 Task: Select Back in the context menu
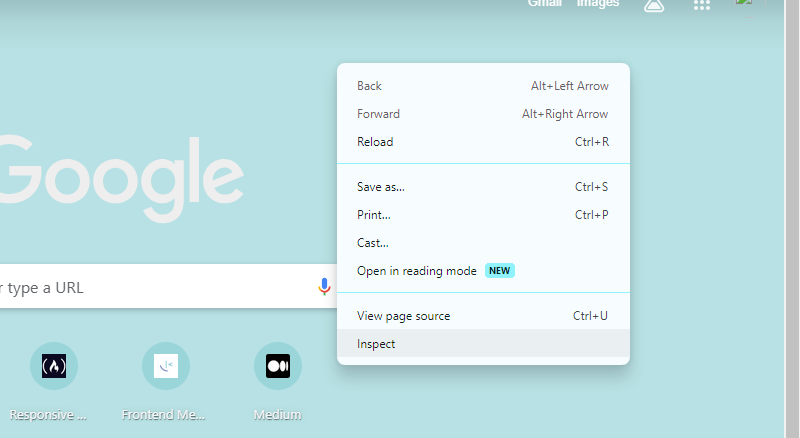coord(483,86)
